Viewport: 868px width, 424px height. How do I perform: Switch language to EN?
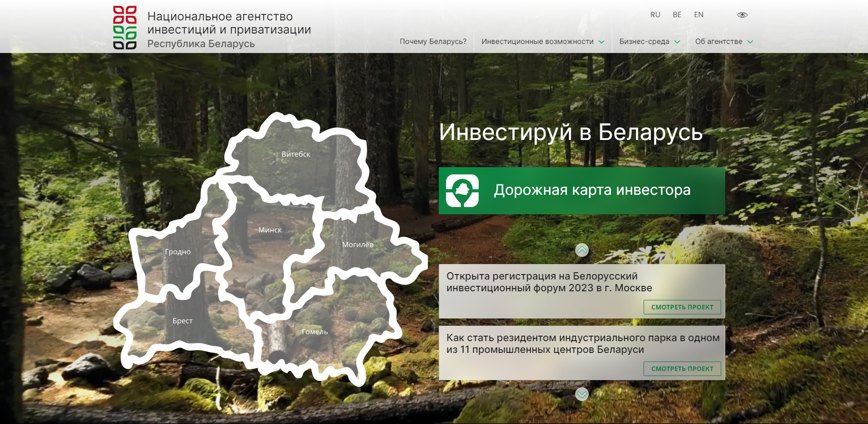tap(698, 15)
